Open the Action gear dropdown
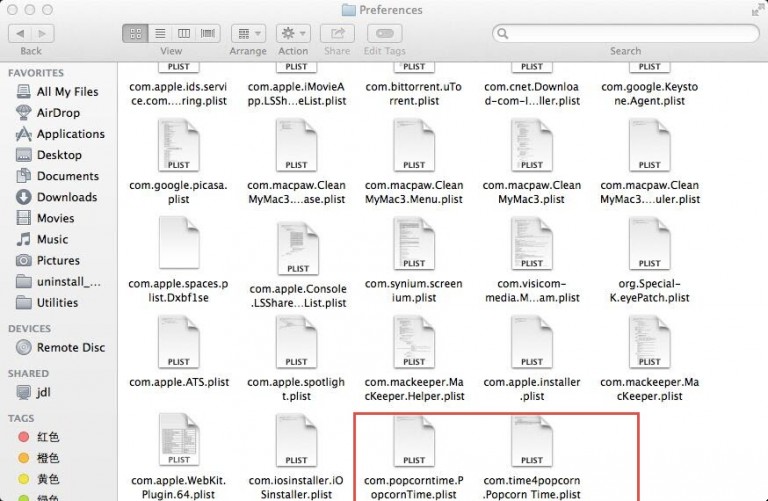The image size is (768, 501). tap(293, 33)
